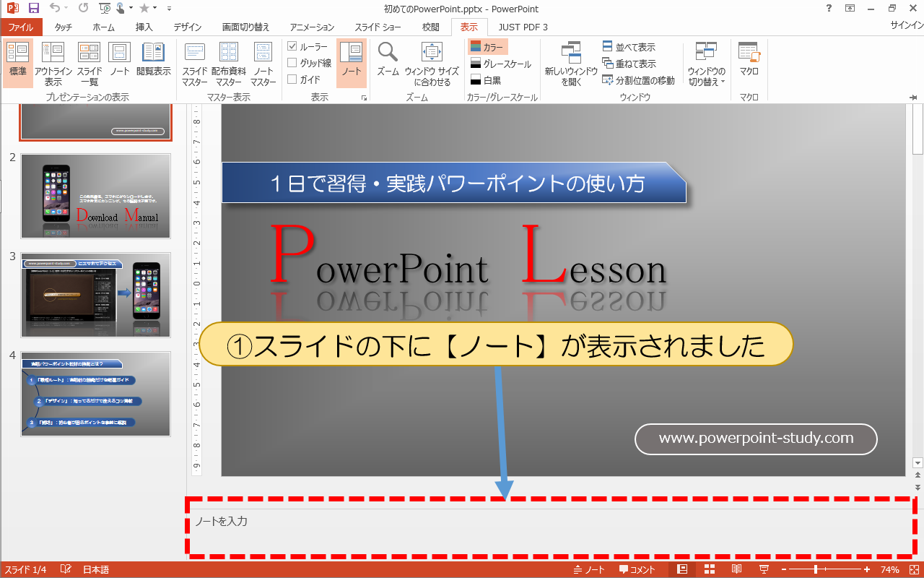Open PowerPoint Help question mark
The width and height of the screenshot is (924, 578).
(827, 8)
